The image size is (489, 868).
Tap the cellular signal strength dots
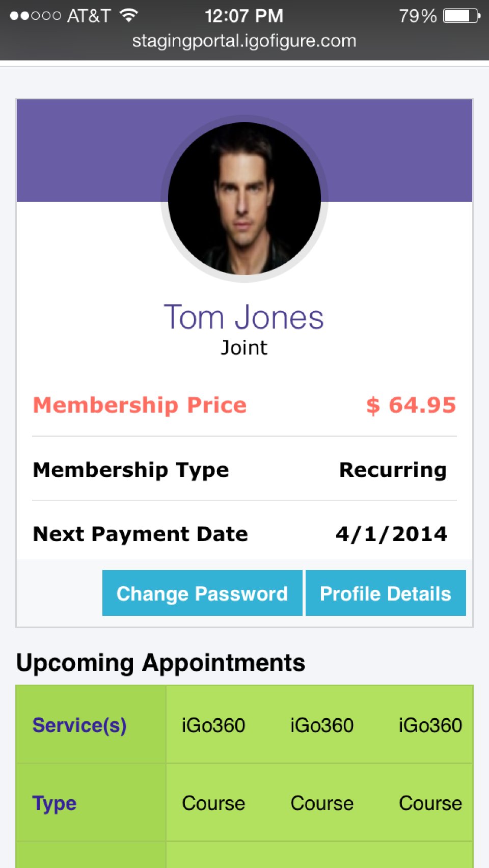point(35,16)
